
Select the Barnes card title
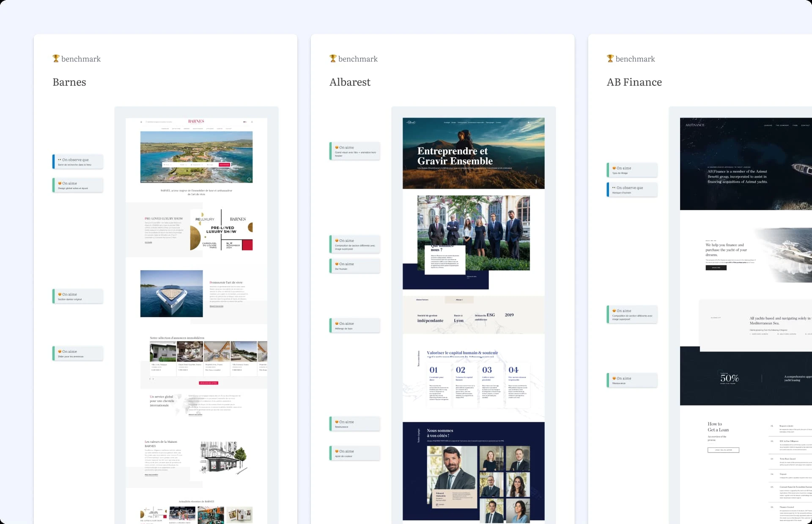69,82
